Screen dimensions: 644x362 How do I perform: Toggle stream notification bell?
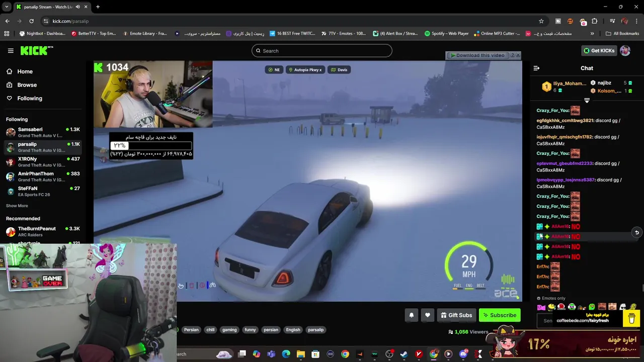[x=411, y=315]
